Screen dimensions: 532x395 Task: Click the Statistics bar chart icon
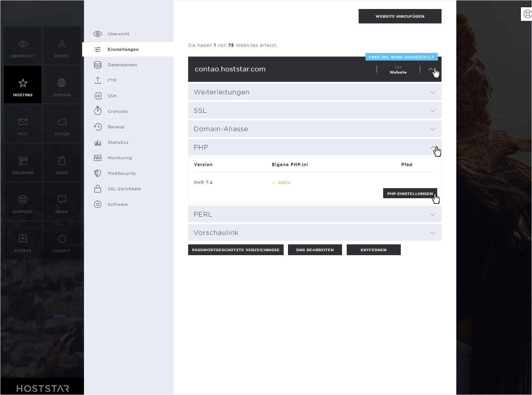[98, 142]
